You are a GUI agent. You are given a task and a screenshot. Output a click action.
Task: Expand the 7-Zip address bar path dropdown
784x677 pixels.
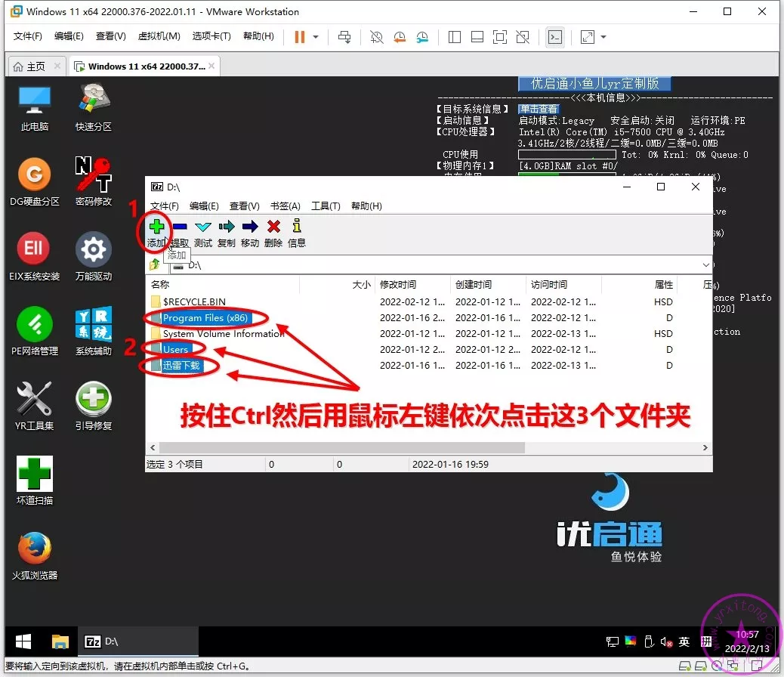705,265
